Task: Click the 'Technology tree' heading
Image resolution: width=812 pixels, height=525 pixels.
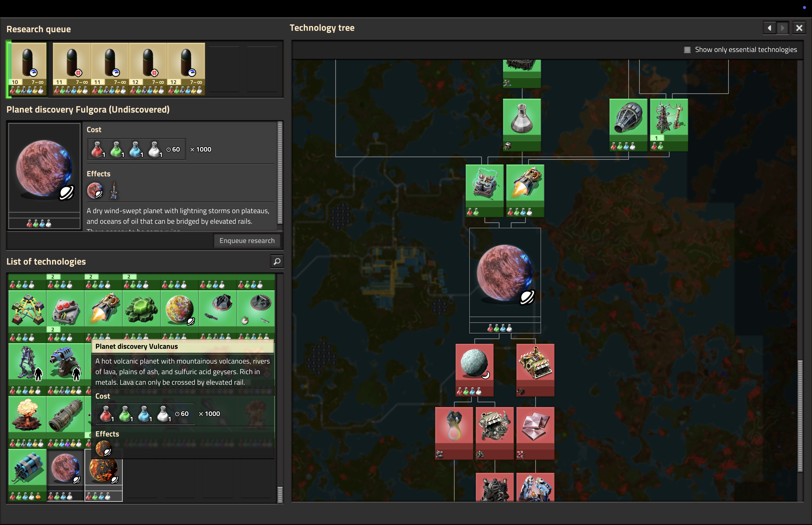Action: [x=322, y=28]
